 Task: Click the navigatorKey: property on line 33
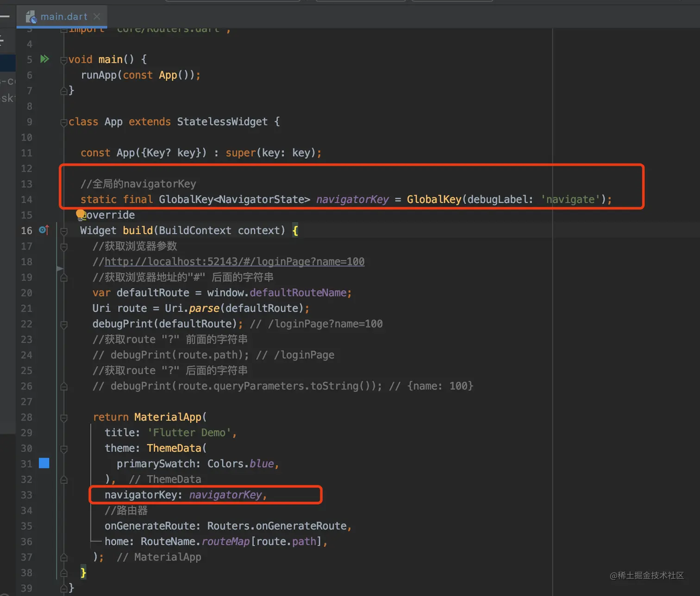click(x=144, y=495)
